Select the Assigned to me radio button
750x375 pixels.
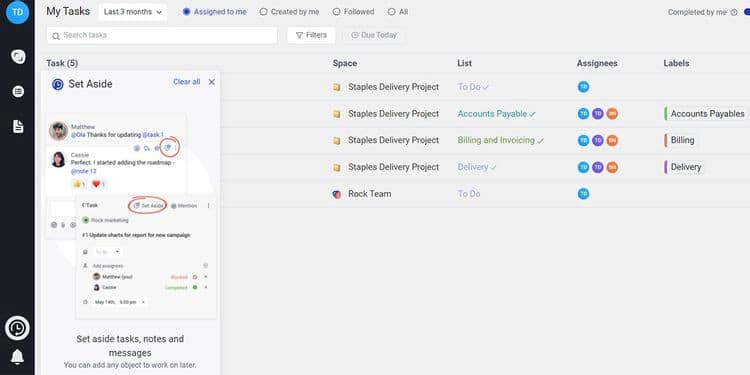pyautogui.click(x=187, y=12)
